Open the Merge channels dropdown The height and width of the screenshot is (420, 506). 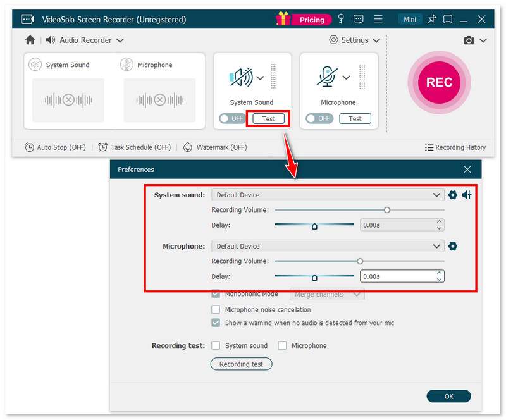[x=327, y=294]
